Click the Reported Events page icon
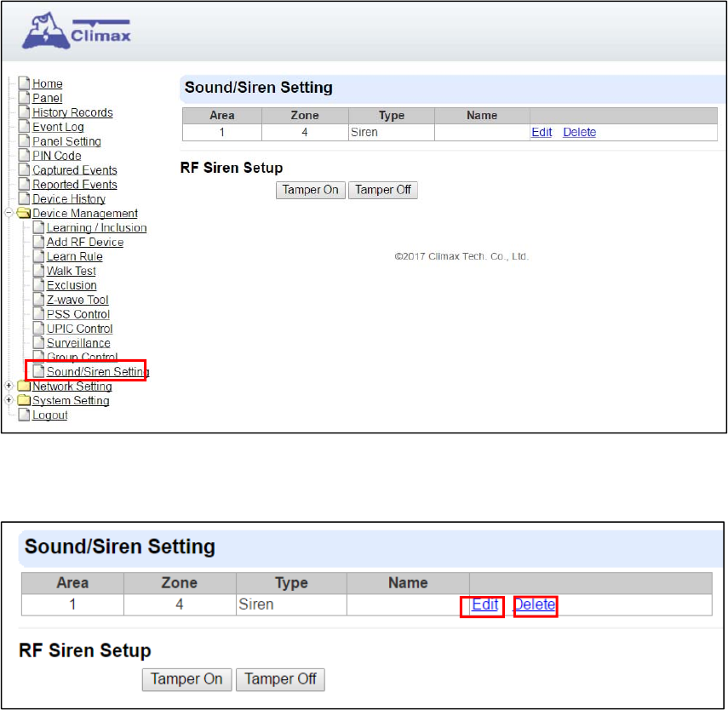728x710 pixels. pos(24,184)
